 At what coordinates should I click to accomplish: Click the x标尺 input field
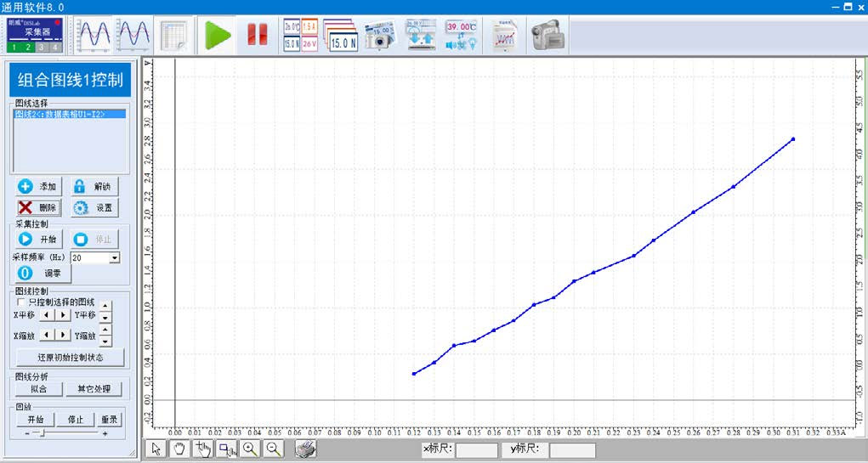coord(476,450)
